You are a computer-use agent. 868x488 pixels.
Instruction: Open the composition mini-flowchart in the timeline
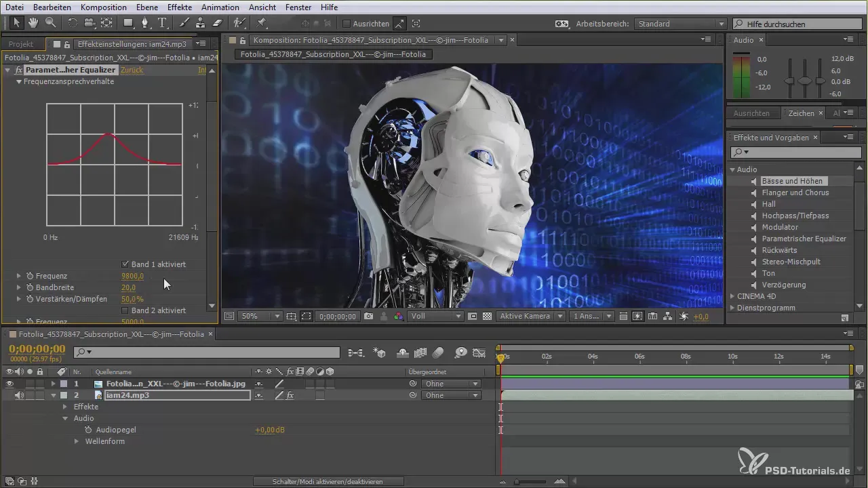pos(356,352)
